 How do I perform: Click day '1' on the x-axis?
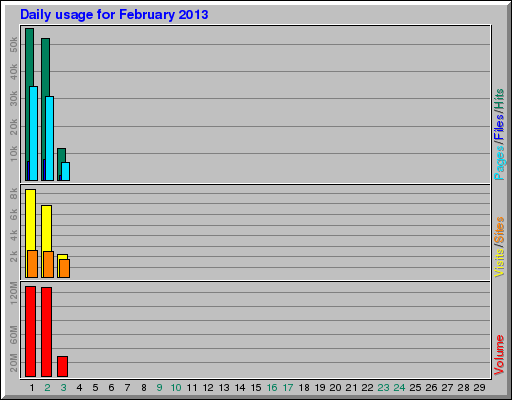tap(32, 388)
